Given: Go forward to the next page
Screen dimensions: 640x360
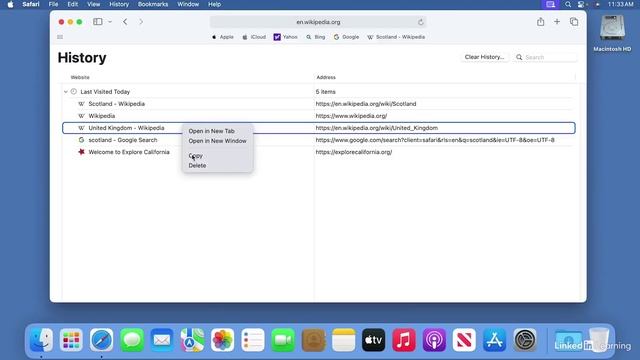Looking at the screenshot, I should [x=141, y=22].
